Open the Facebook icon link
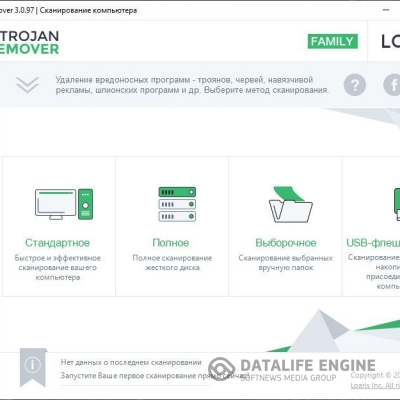 pos(392,85)
